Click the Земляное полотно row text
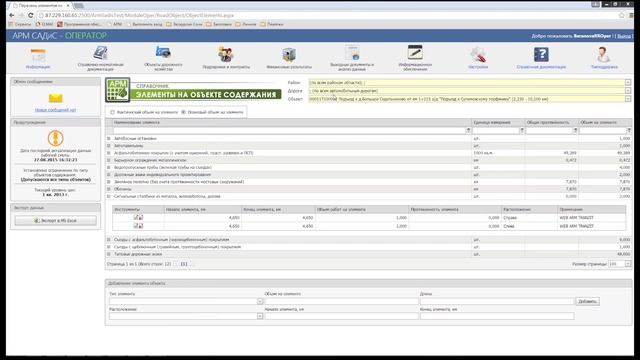This screenshot has width=640, height=360. tap(179, 182)
